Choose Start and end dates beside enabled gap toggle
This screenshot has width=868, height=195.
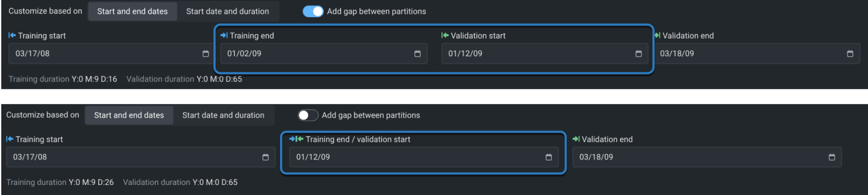click(x=132, y=12)
